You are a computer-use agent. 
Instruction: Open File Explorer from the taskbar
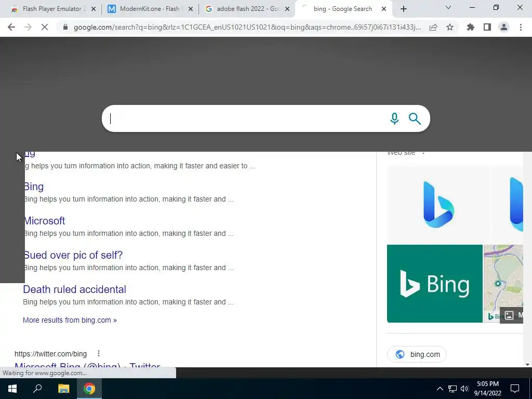click(63, 389)
